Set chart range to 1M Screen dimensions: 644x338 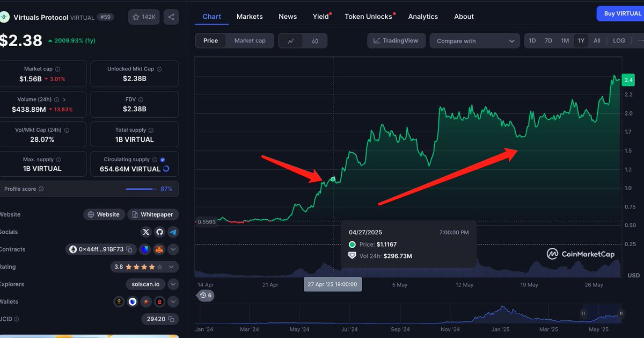pyautogui.click(x=565, y=41)
